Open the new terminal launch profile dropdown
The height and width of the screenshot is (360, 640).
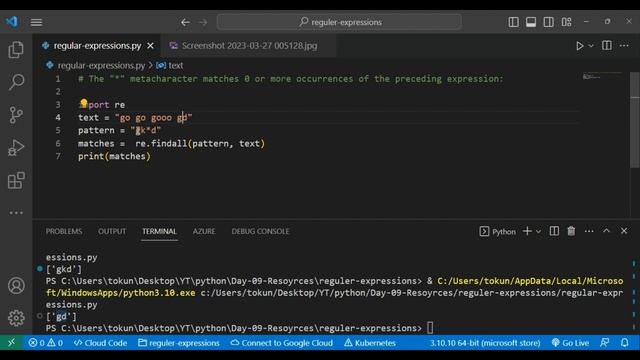(538, 231)
